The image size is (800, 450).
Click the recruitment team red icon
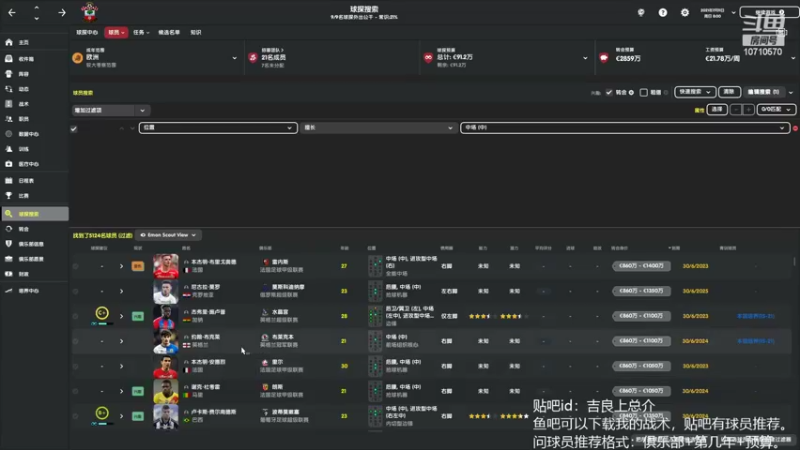click(x=253, y=58)
